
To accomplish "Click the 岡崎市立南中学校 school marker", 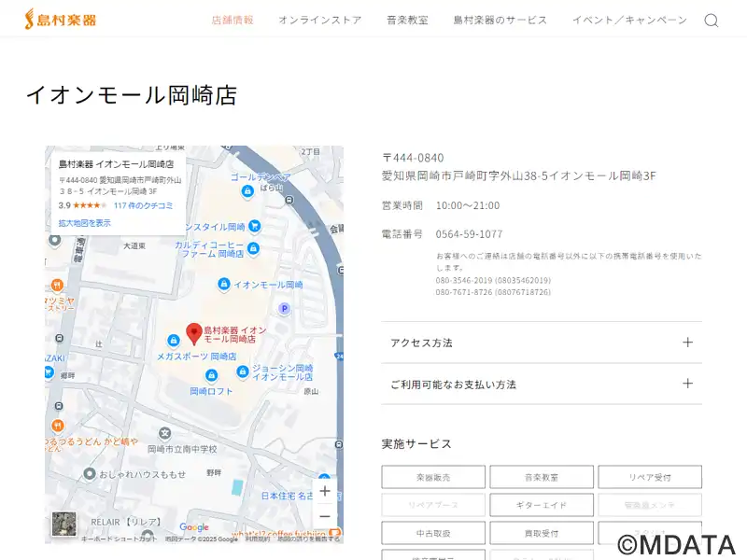I will coord(165,433).
